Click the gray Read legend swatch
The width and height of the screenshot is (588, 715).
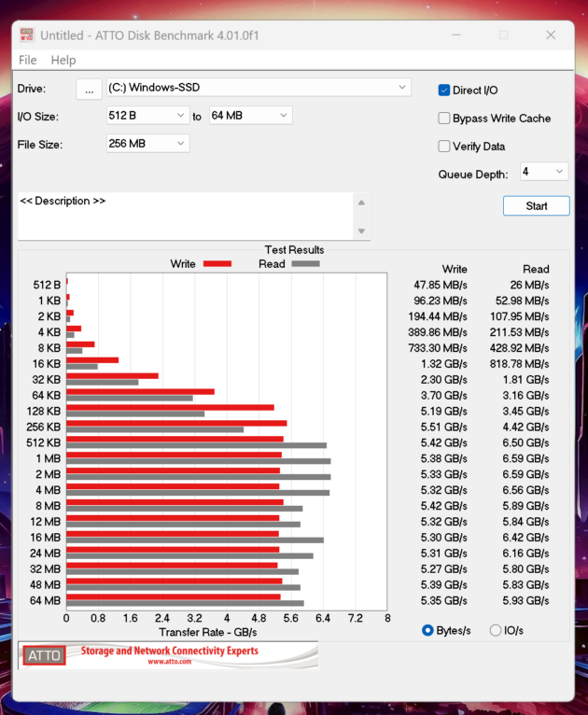(x=305, y=263)
